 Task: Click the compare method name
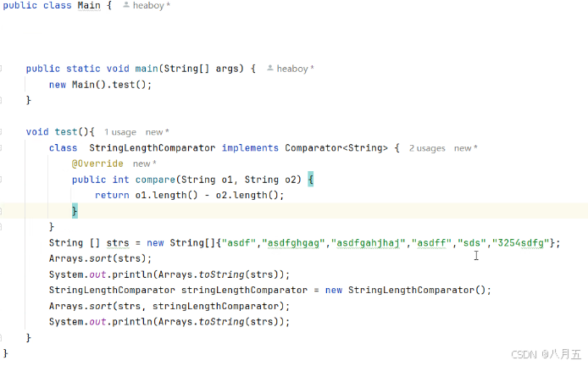coord(155,180)
